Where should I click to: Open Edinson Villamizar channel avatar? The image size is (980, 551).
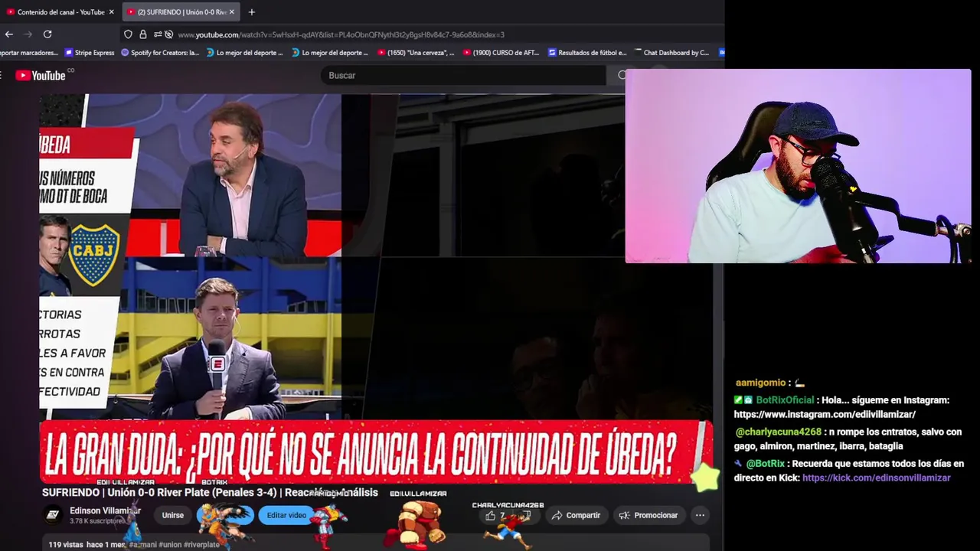coord(53,515)
